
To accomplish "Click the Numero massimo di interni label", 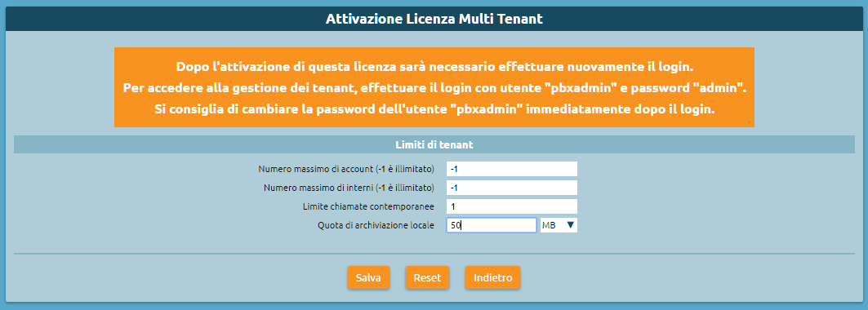I will (349, 188).
